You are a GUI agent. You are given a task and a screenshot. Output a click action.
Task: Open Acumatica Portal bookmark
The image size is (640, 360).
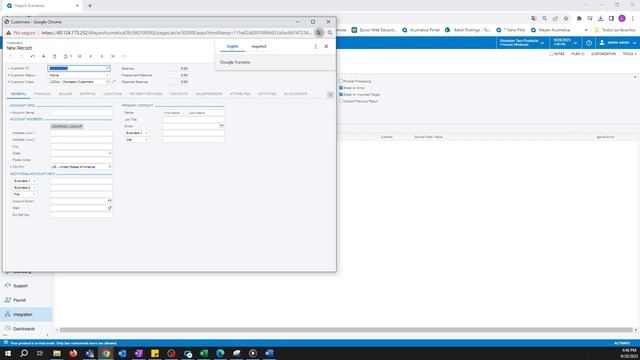click(x=421, y=30)
